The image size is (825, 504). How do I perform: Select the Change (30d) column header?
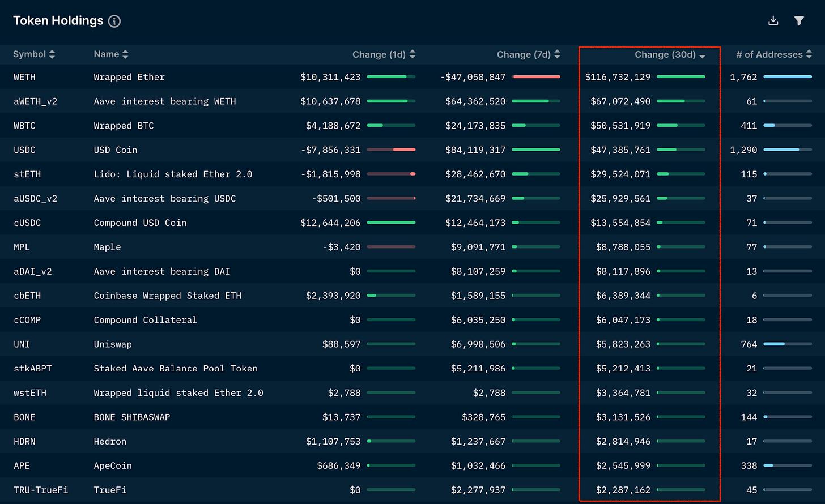(x=665, y=54)
